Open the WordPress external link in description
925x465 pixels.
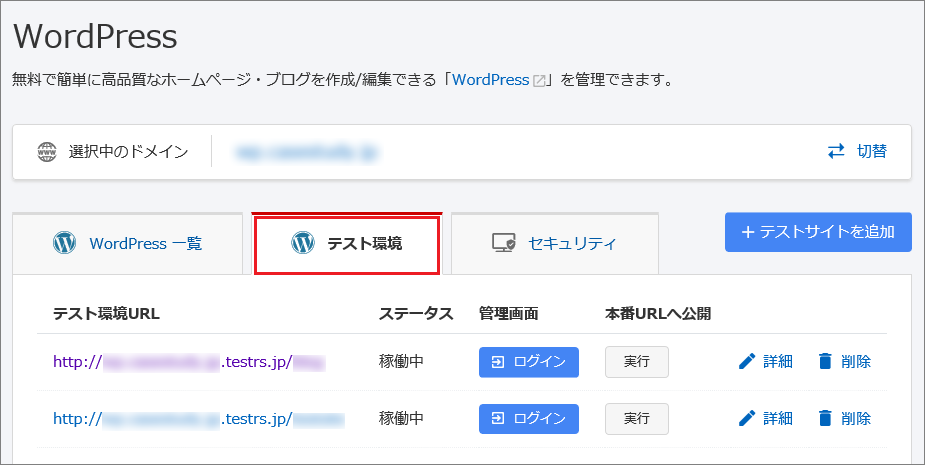491,80
